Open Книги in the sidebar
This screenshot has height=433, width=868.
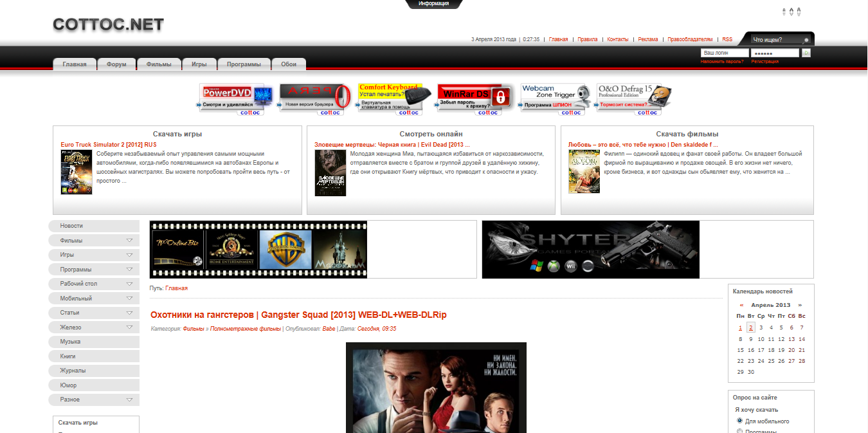(94, 356)
